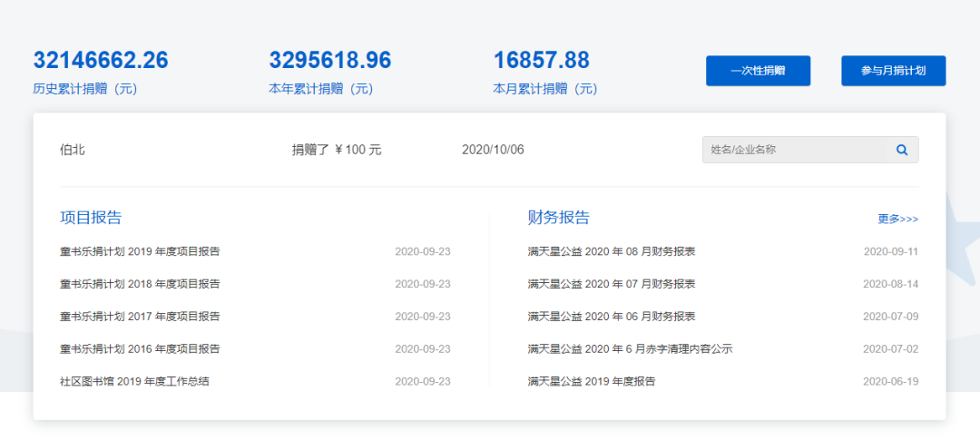980x440 pixels.
Task: Click date 2020-09-23 beside the 2019 年度项目报告
Action: tap(423, 252)
